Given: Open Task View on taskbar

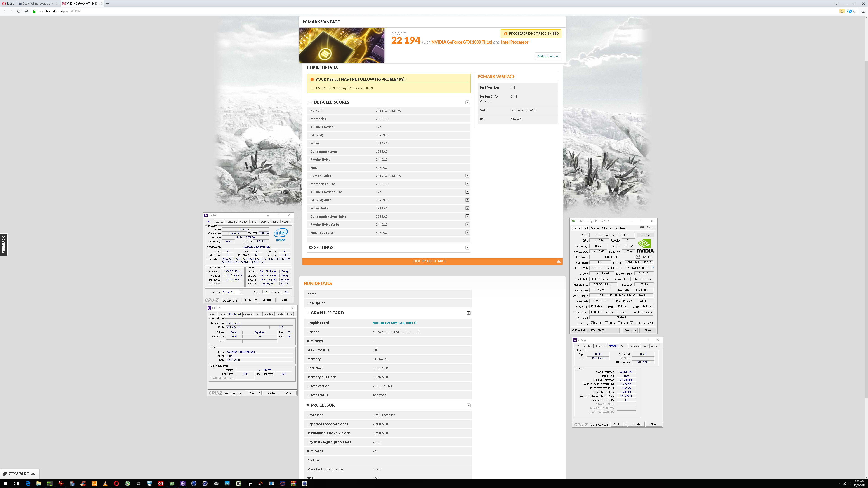Looking at the screenshot, I should [x=16, y=483].
